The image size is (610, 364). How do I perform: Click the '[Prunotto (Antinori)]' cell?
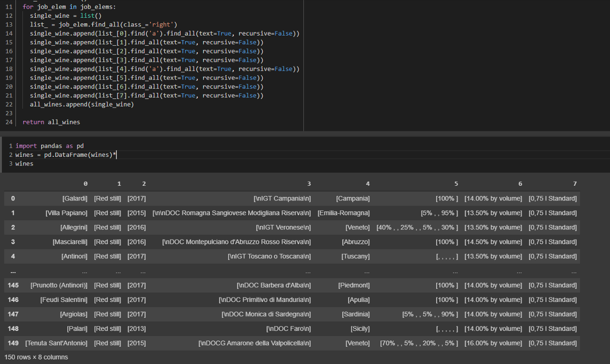tap(59, 285)
